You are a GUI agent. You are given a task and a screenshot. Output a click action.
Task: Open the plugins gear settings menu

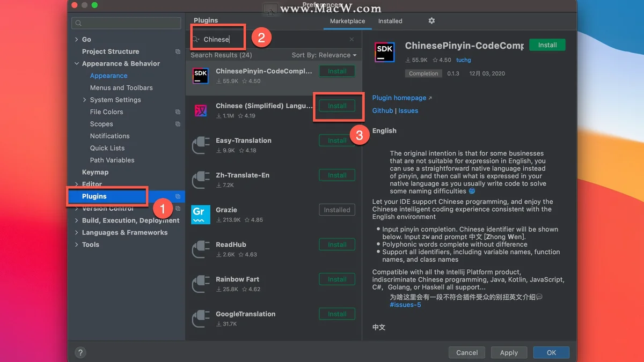pos(431,21)
